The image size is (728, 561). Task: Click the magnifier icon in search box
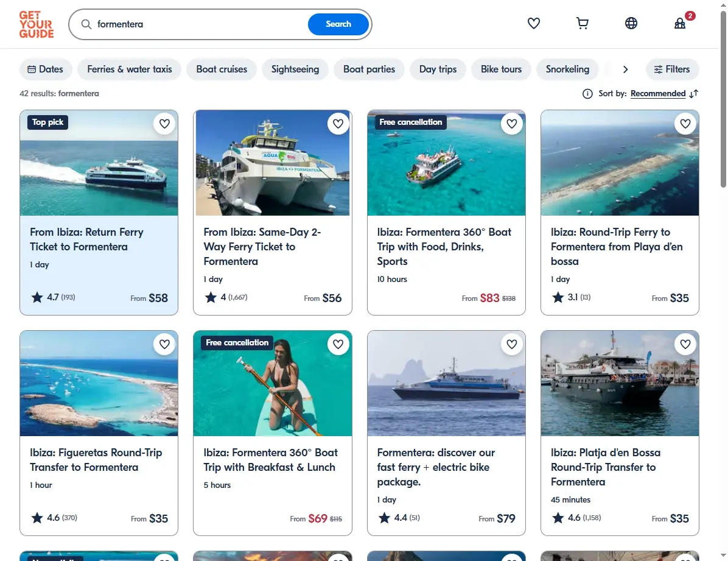pos(86,24)
